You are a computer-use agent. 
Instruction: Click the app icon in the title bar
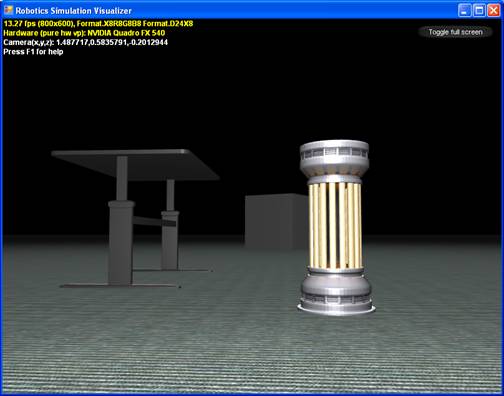[x=8, y=10]
